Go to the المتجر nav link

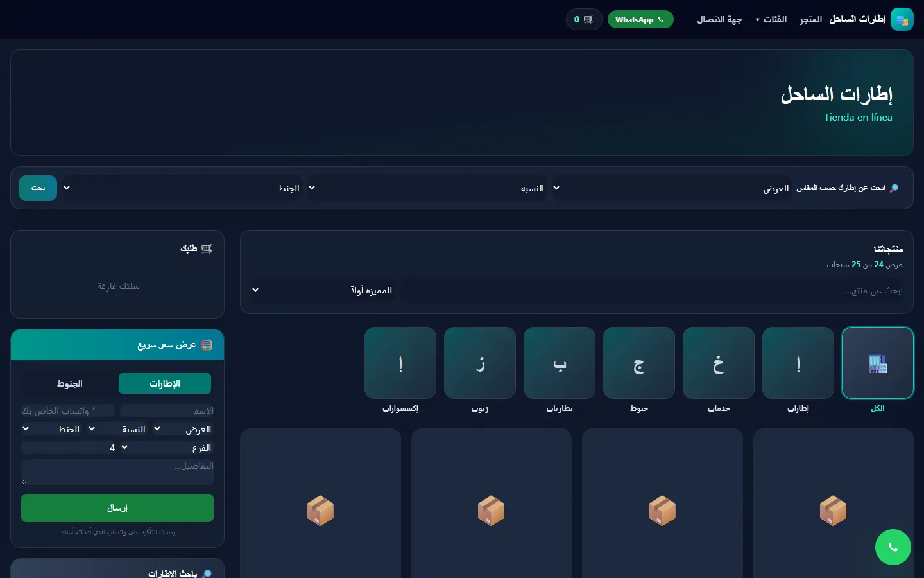[x=810, y=19]
